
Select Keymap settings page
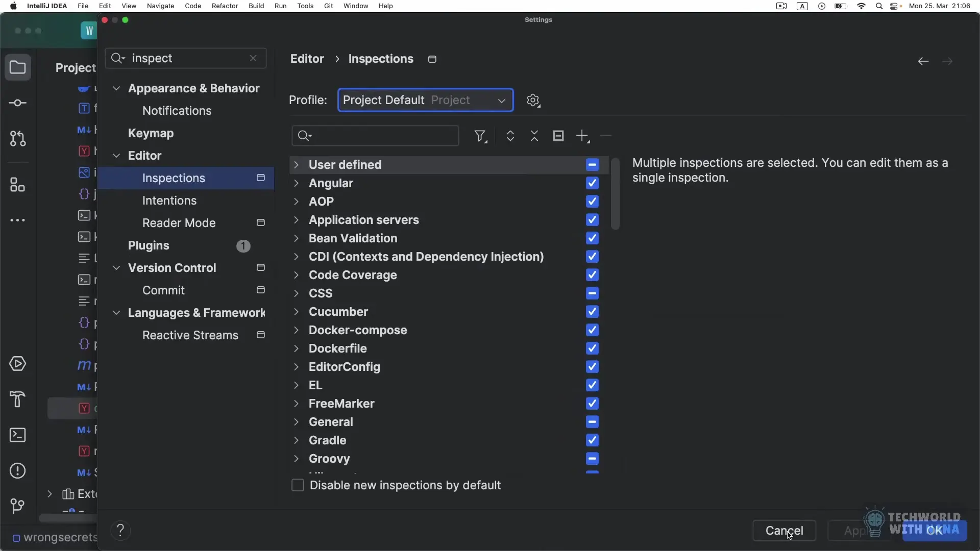click(151, 133)
